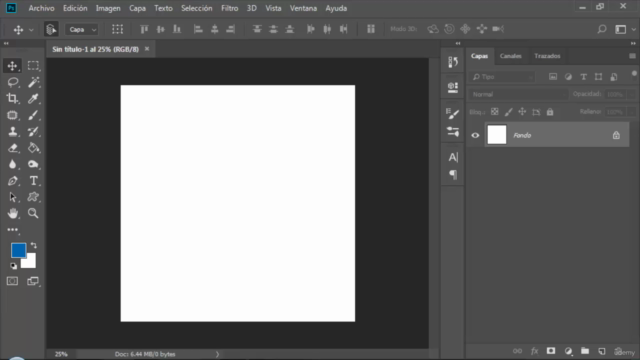Open the Archivo menu
The height and width of the screenshot is (360, 640).
point(41,8)
